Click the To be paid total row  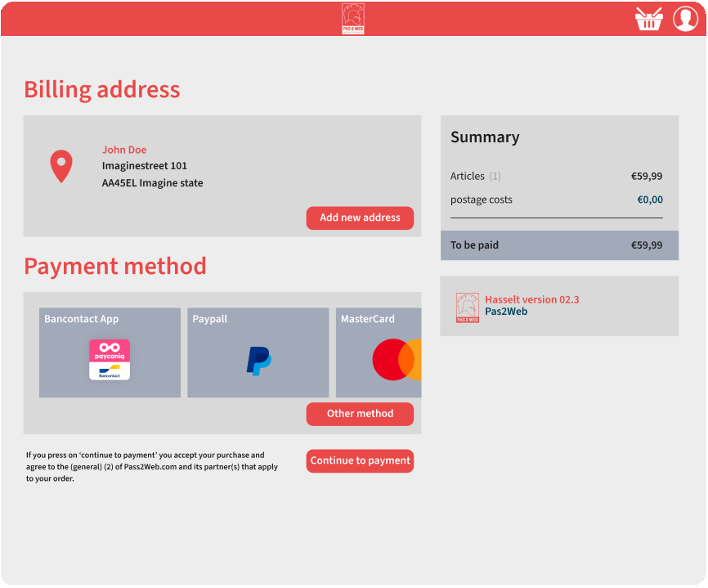(559, 245)
